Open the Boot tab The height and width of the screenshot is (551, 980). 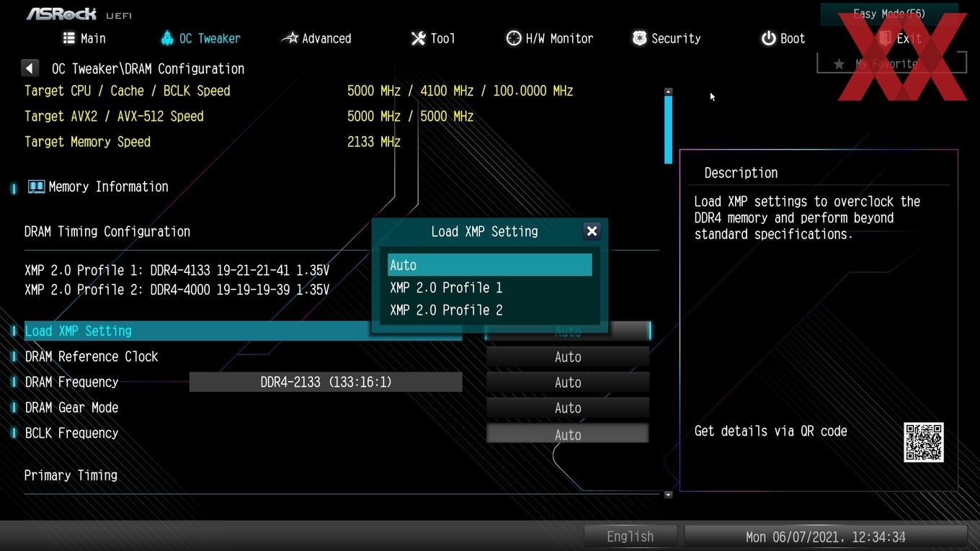pos(783,38)
